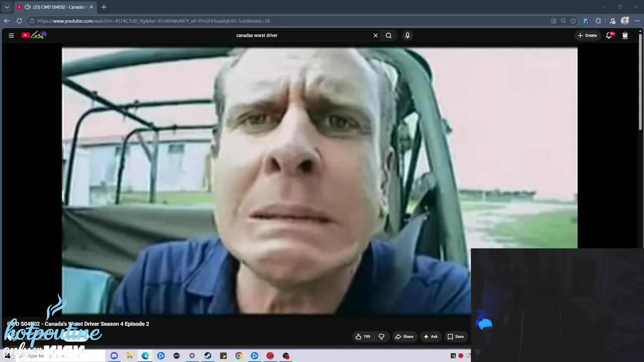Click the zoom magnifier icon in address bar
644x362 pixels.
pos(563,21)
